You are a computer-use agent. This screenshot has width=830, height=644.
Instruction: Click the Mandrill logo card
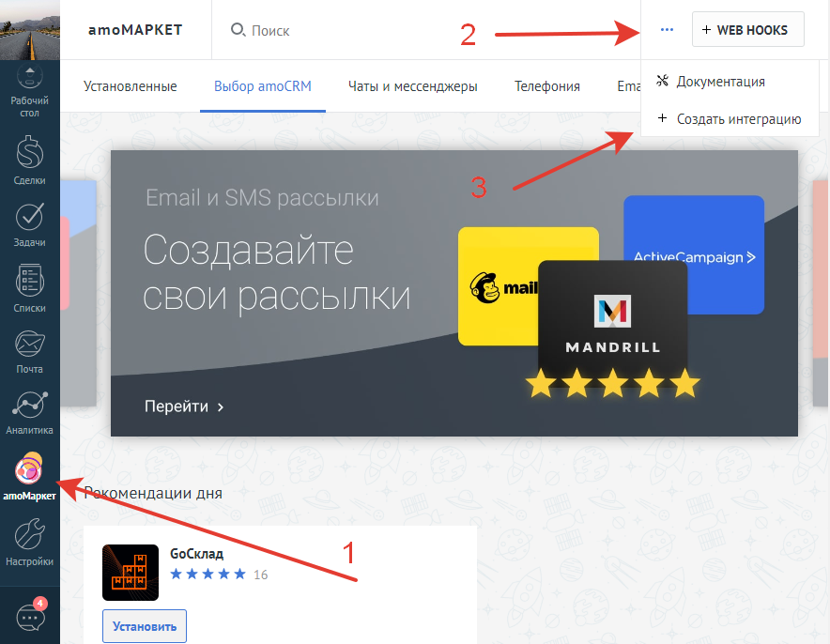point(612,323)
